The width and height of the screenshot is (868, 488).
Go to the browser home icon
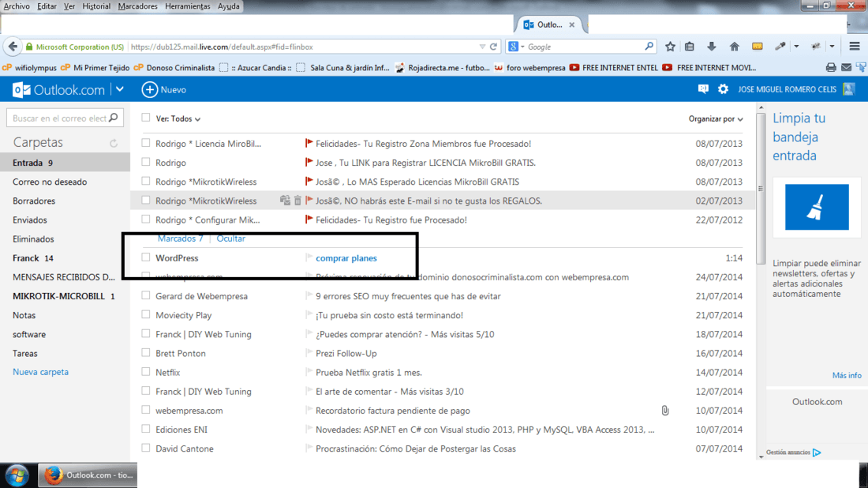click(x=734, y=47)
